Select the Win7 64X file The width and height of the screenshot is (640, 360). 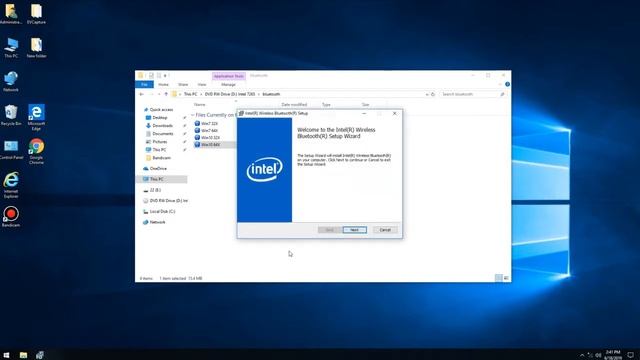(207, 131)
